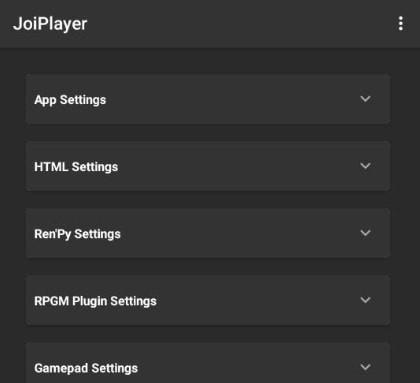Expand the HTML Settings section
The image size is (420, 383).
(x=208, y=166)
